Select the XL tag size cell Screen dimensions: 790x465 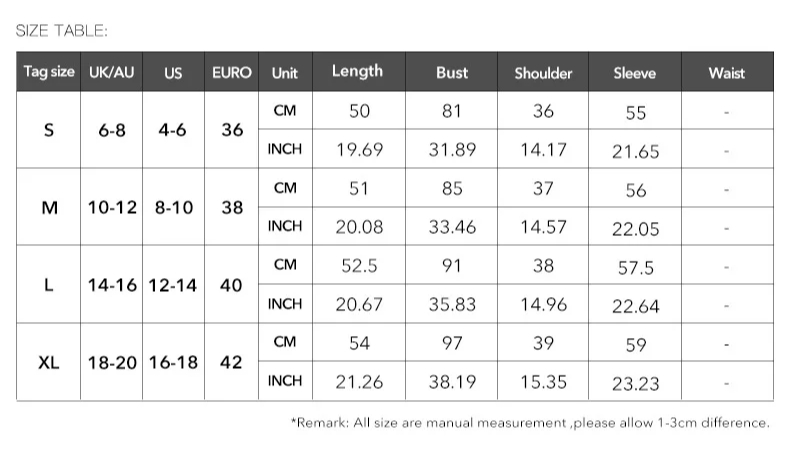49,362
